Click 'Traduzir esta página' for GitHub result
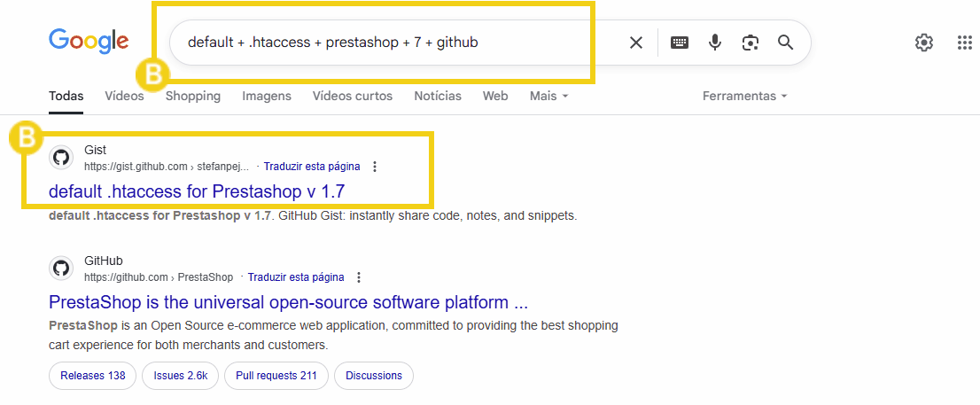 click(296, 277)
